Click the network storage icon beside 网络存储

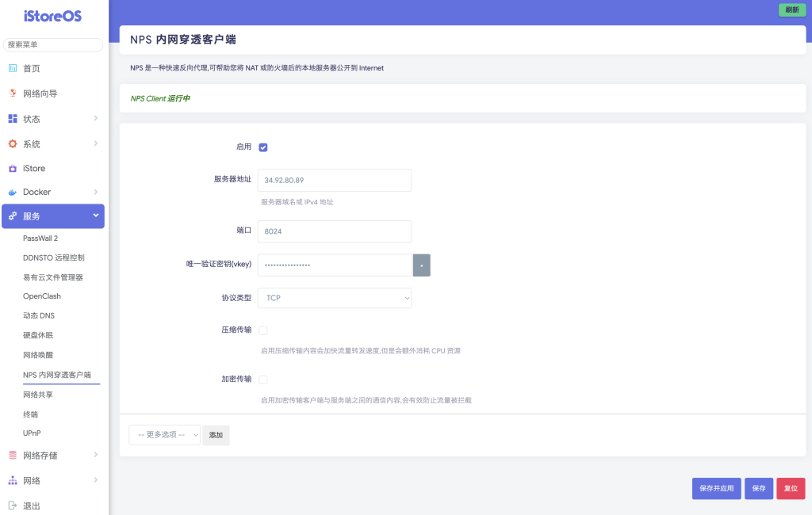click(x=13, y=455)
